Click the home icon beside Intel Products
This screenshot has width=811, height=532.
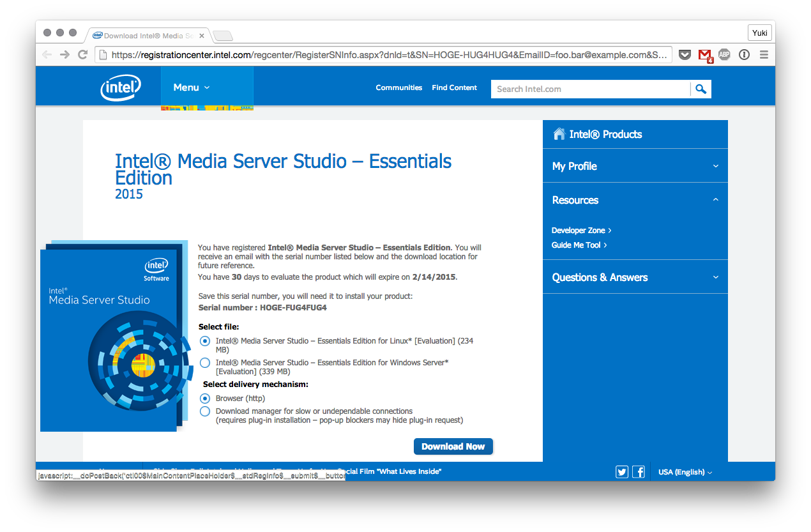pos(559,133)
